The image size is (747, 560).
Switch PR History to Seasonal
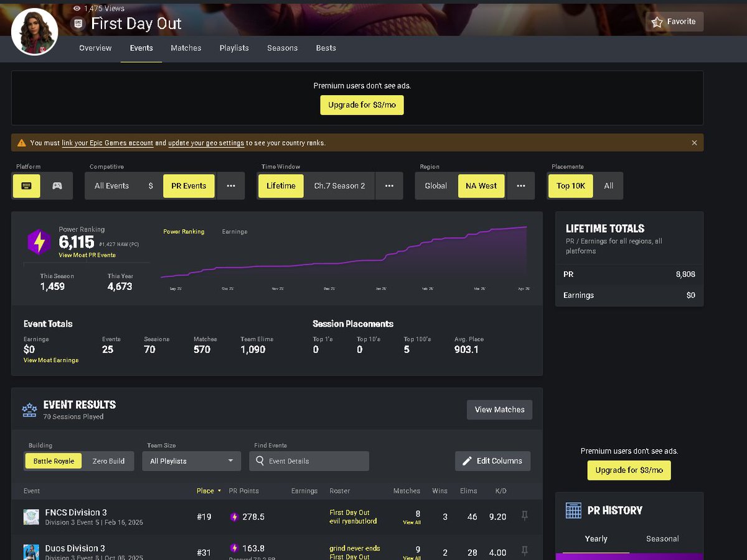click(x=662, y=539)
